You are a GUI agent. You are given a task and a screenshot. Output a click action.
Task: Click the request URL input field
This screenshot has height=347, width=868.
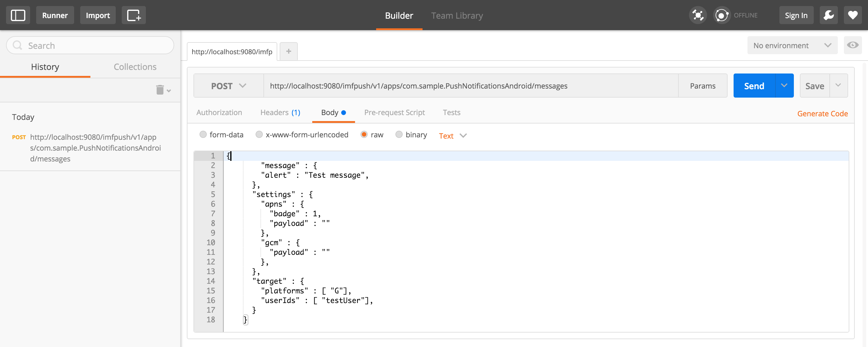tap(470, 86)
